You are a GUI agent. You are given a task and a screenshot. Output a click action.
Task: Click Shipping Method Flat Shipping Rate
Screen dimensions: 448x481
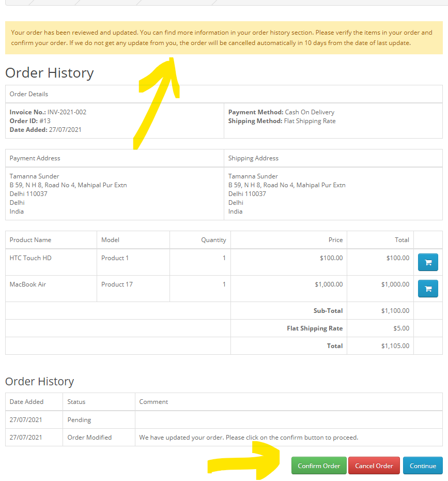(x=282, y=121)
